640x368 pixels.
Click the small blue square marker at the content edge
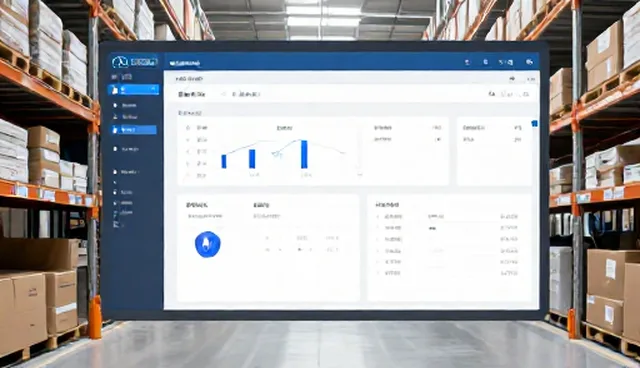point(534,123)
